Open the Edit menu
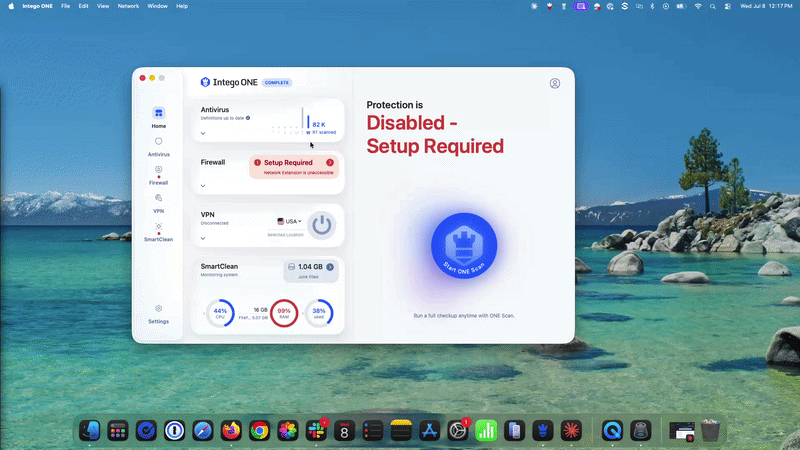 click(x=83, y=6)
